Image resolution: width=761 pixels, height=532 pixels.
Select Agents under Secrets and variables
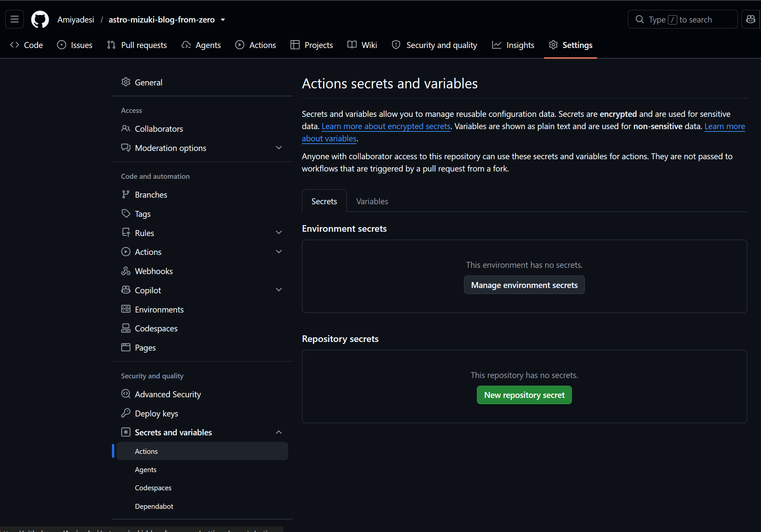[202, 469]
